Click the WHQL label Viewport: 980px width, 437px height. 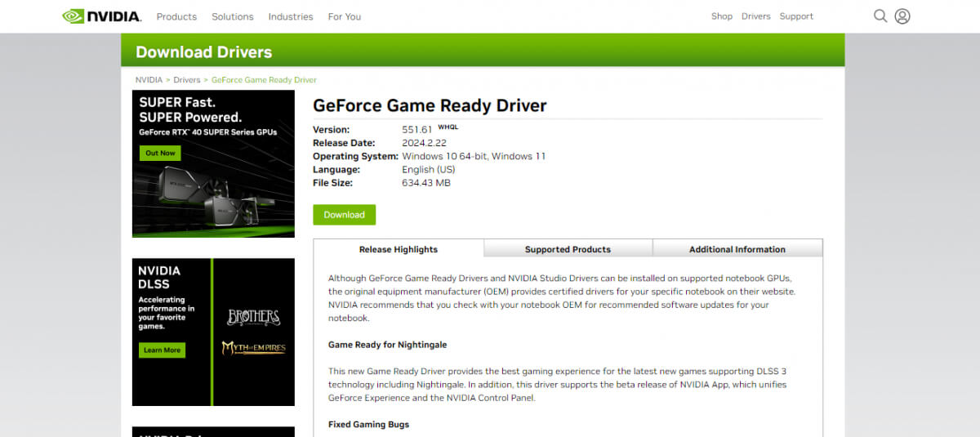coord(448,127)
